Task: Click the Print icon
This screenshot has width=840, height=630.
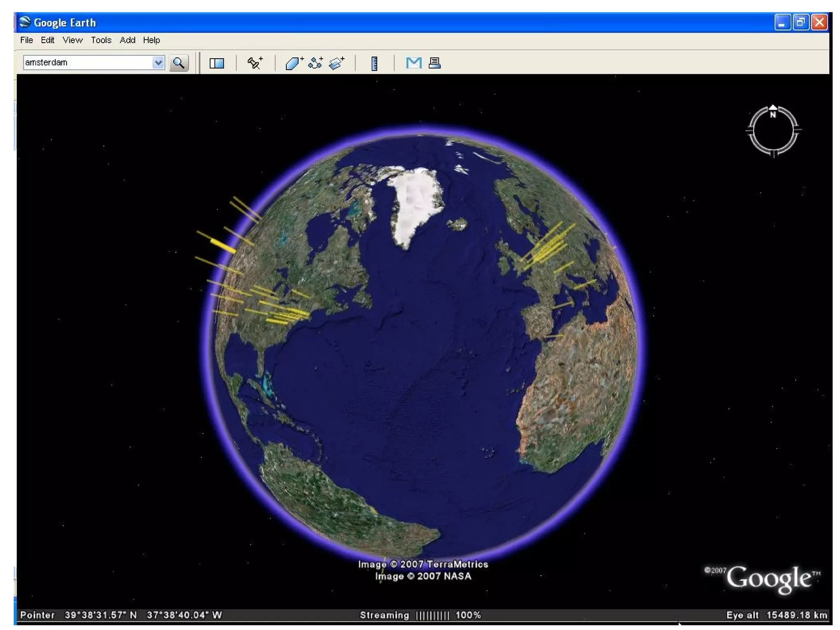Action: point(434,63)
